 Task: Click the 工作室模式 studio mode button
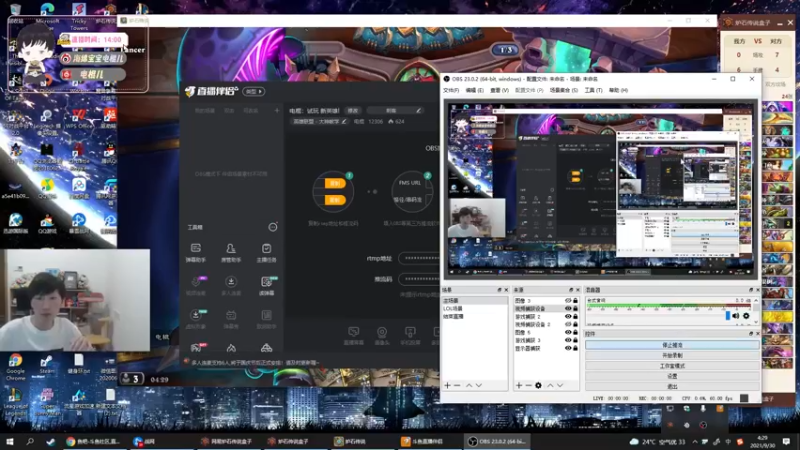(x=672, y=366)
